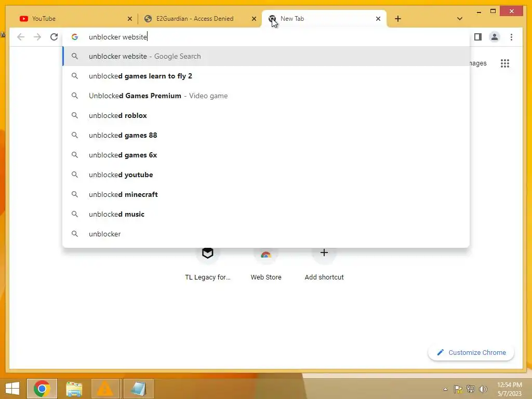
Task: Go forward to next page
Action: pos(37,37)
